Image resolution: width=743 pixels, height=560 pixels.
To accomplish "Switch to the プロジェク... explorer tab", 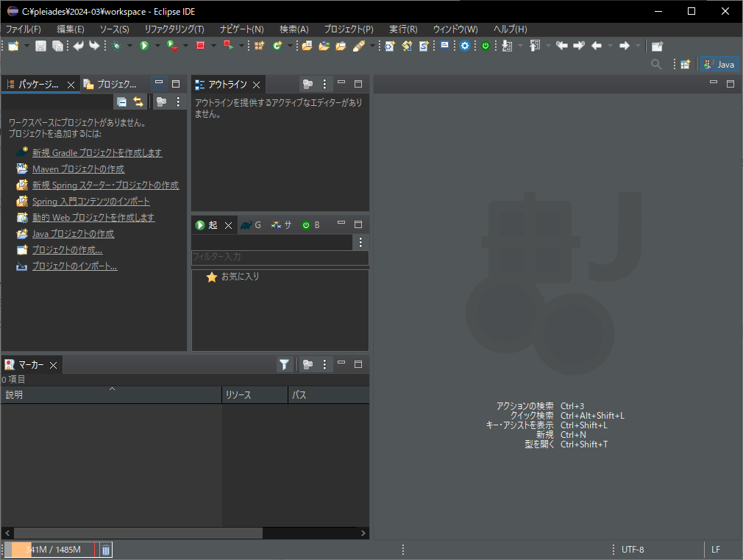I will (x=110, y=85).
